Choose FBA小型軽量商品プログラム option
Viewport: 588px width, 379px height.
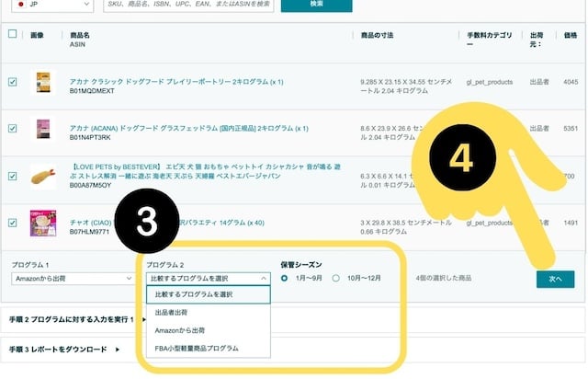point(197,349)
